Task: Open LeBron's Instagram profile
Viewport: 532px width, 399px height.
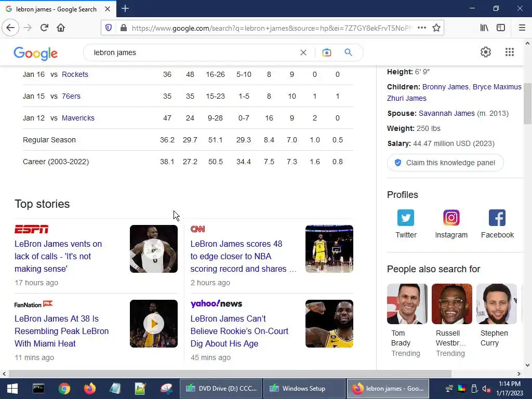Action: [451, 224]
